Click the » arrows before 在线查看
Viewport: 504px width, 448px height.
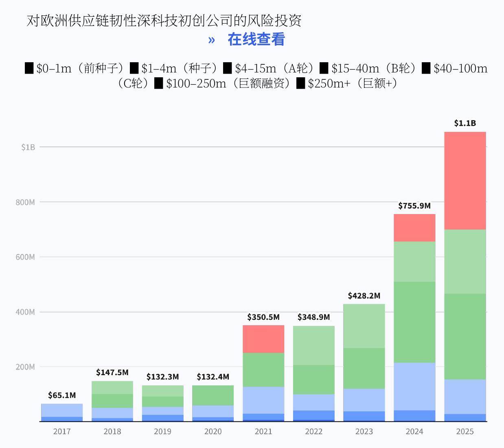click(211, 40)
